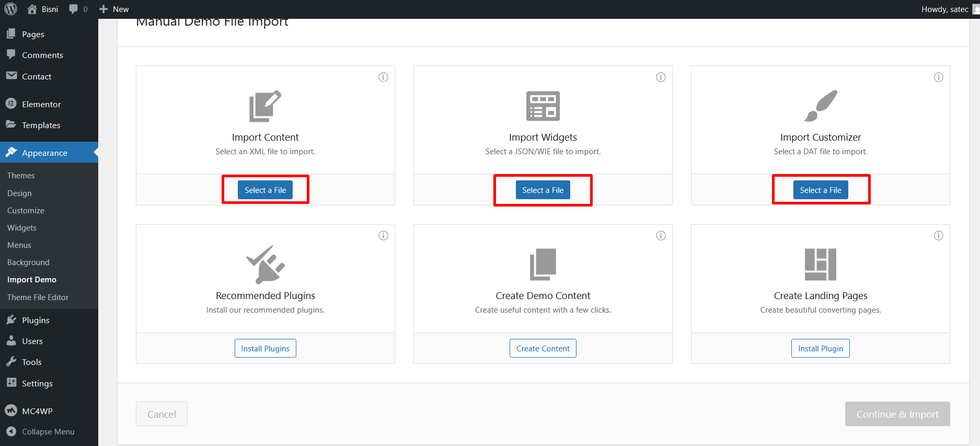This screenshot has width=980, height=446.
Task: Click the Import Widgets layout icon
Action: pyautogui.click(x=543, y=106)
